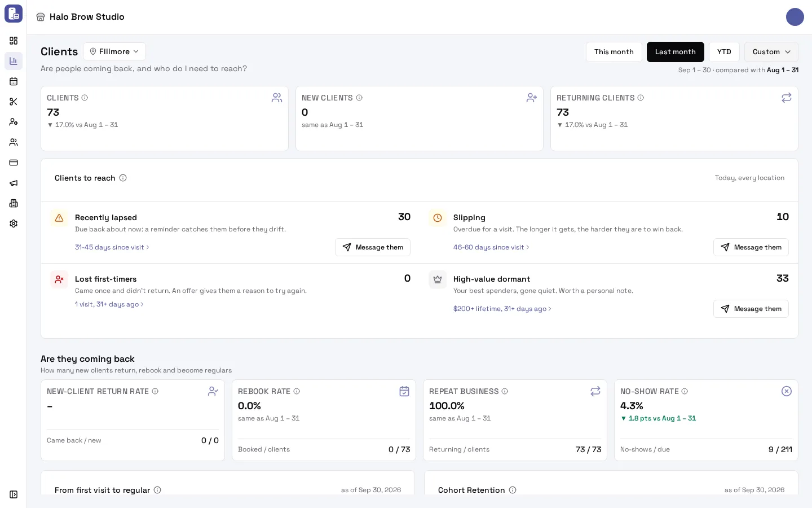Click the Today, every location label
Screen dimensions: 812x508
click(x=749, y=178)
